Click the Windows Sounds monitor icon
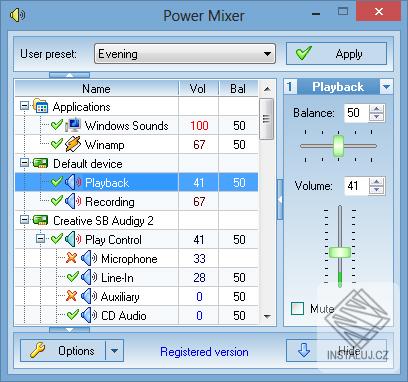Screen dimensions: 408x382 [x=73, y=125]
